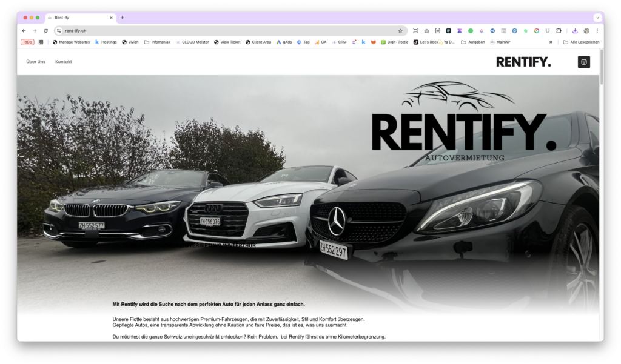The image size is (621, 364).
Task: Click the screen capture frame extension icon
Action: pos(415,31)
